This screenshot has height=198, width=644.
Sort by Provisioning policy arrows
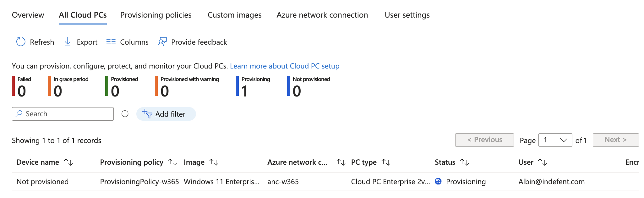[172, 162]
